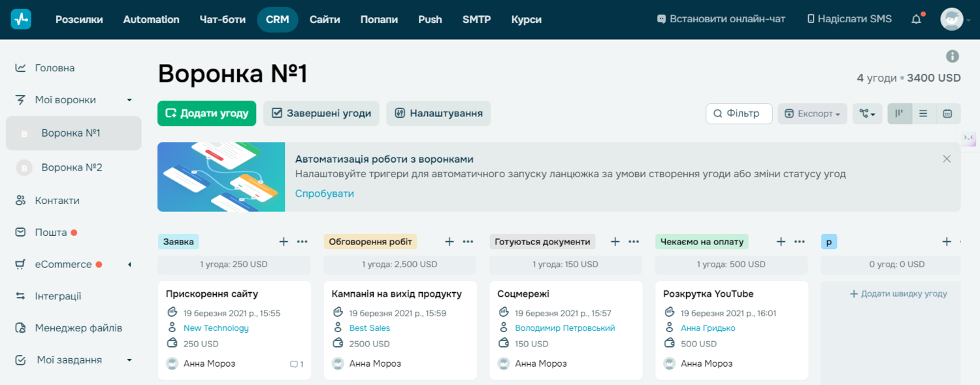Click the info icon above the deals total
Viewport: 980px width, 385px height.
pyautogui.click(x=952, y=56)
